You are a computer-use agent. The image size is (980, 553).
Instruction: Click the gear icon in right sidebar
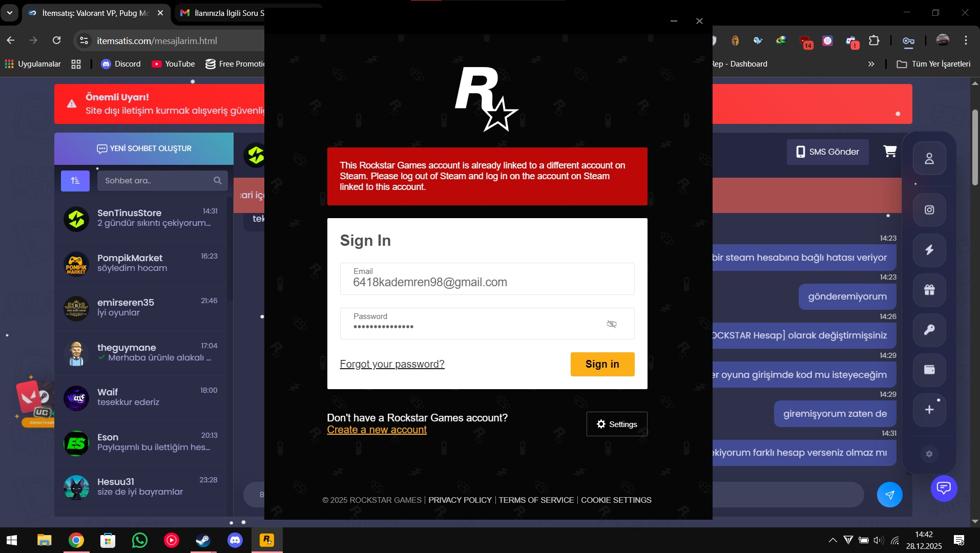tap(929, 454)
